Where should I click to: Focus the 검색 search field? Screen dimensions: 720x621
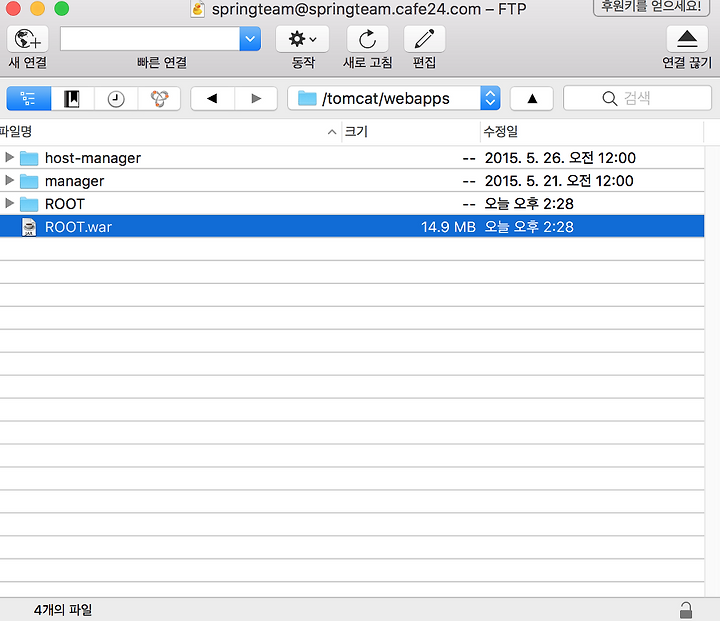637,98
